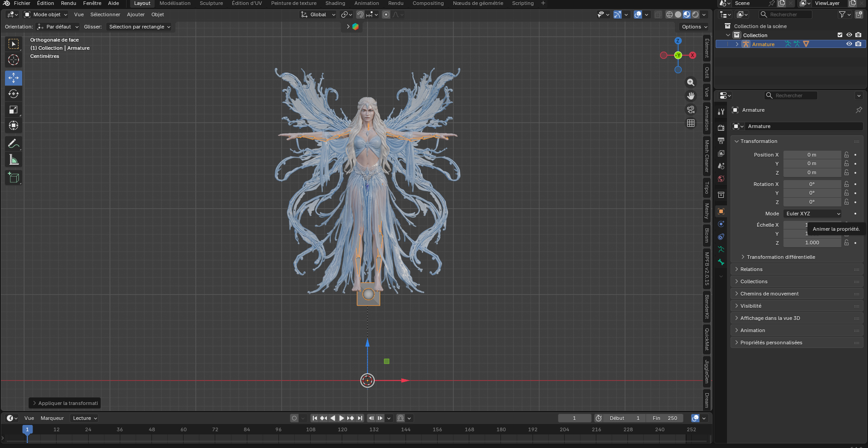Pin the Armature properties panel
The image size is (868, 448).
(x=859, y=110)
